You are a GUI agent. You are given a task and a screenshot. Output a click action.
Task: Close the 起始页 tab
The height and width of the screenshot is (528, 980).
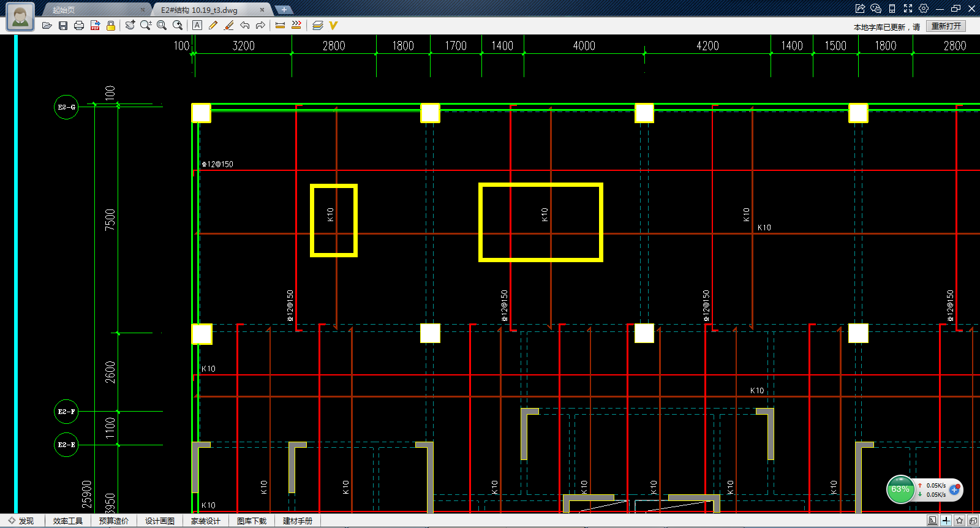coord(143,10)
